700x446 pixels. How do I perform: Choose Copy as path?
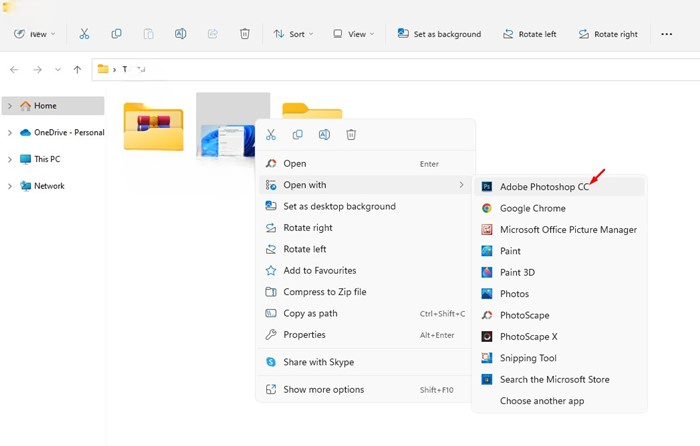(364, 314)
